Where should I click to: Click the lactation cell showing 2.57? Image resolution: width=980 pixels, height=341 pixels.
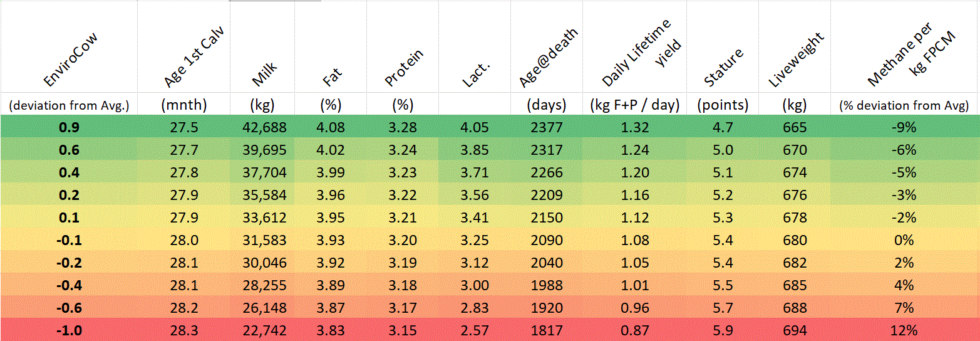[474, 330]
